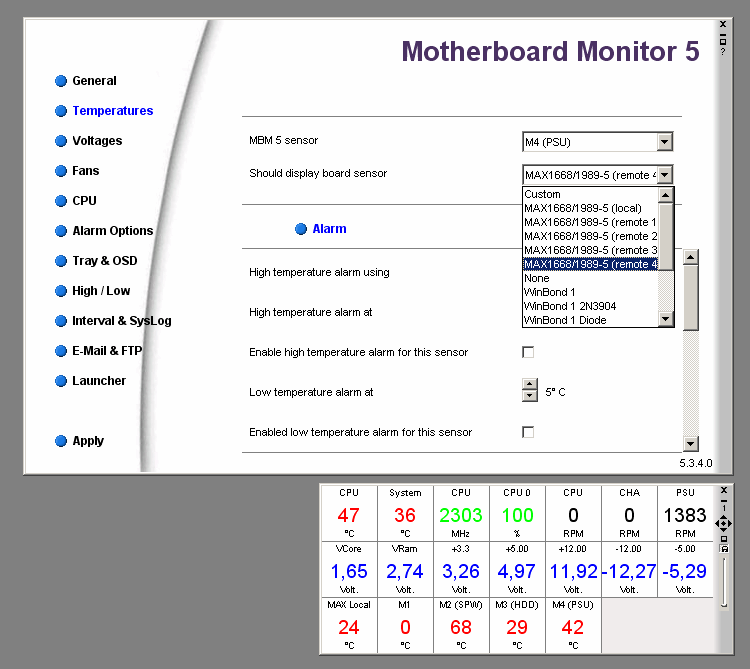Click Apply to save the settings

(x=88, y=441)
